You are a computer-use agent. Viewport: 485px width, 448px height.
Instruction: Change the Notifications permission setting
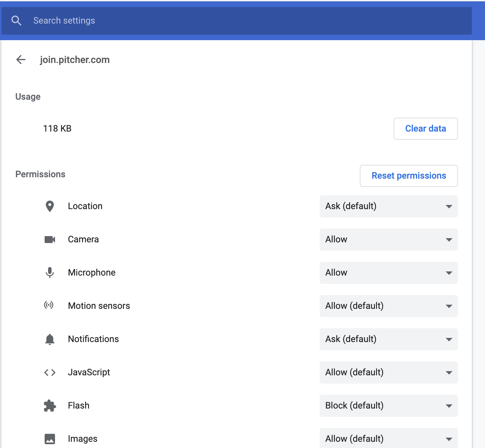[x=388, y=339]
